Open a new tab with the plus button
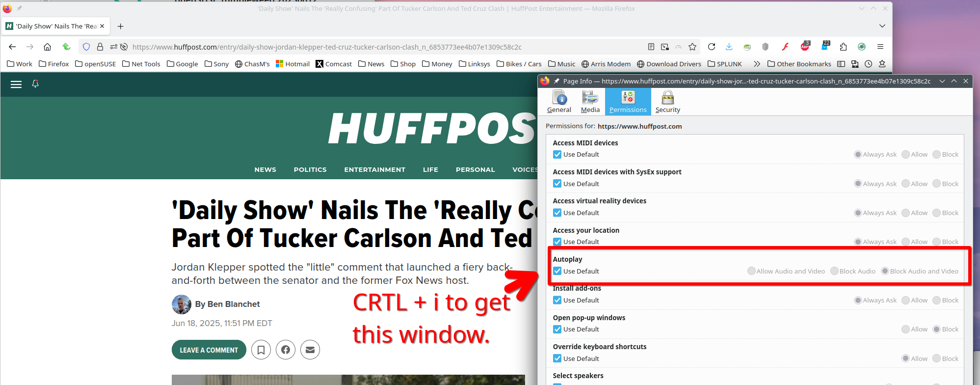 pyautogui.click(x=121, y=26)
